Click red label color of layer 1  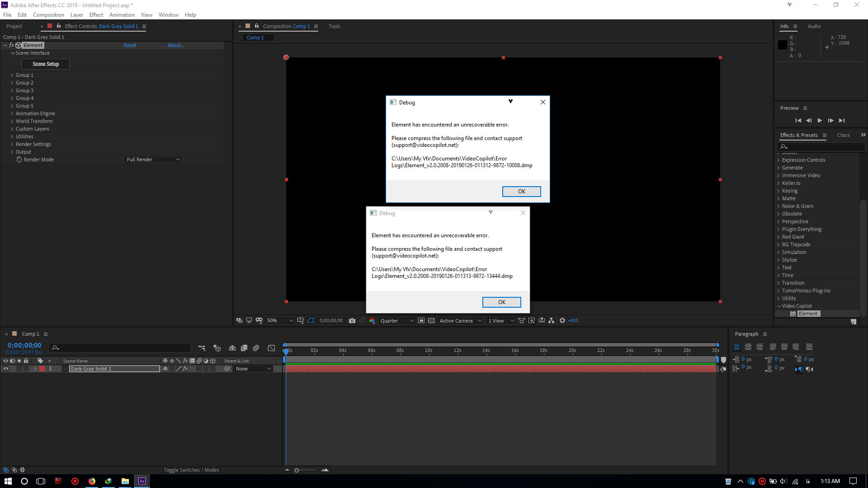click(42, 369)
